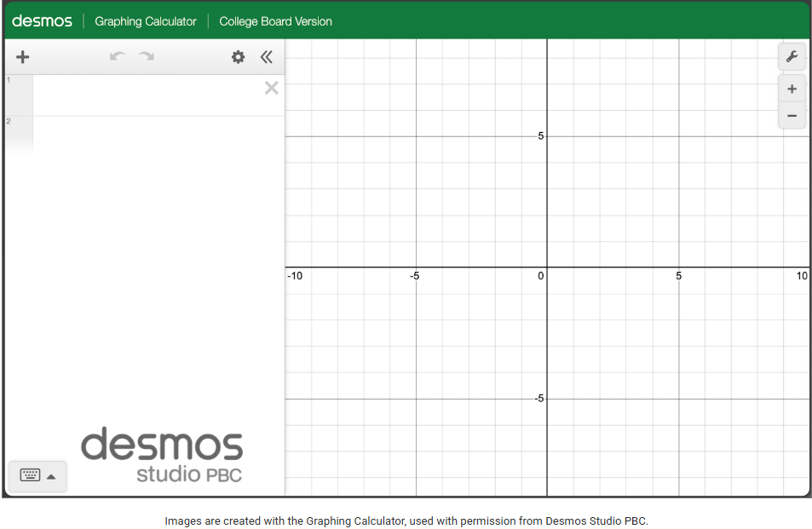
Task: Click the Graphing Calculator header label
Action: pos(146,21)
